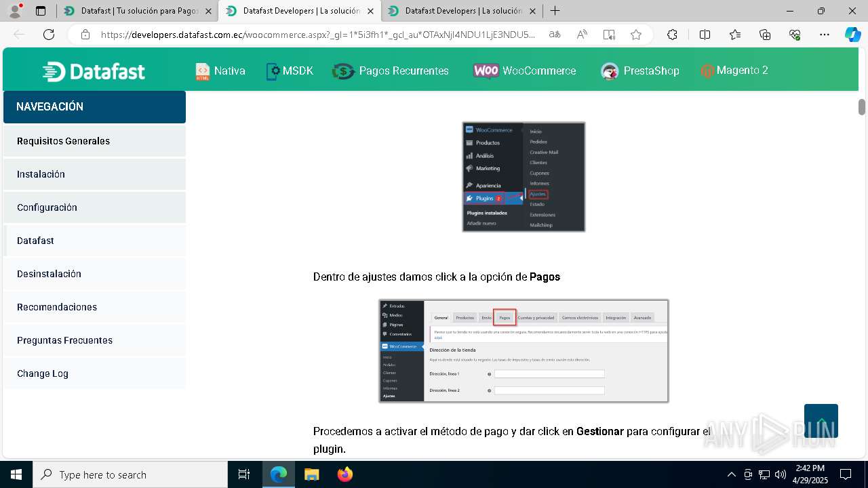Screen dimensions: 868x488
Task: Add page to favorites star
Action: coord(636,35)
